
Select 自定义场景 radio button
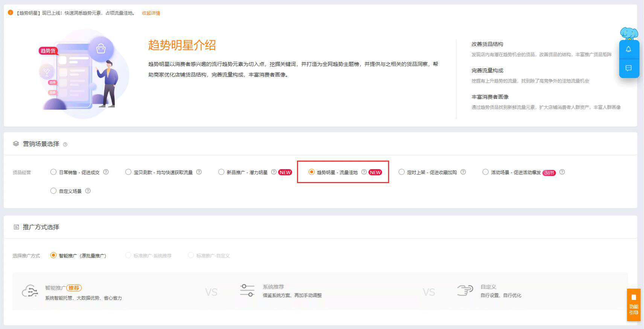click(53, 191)
